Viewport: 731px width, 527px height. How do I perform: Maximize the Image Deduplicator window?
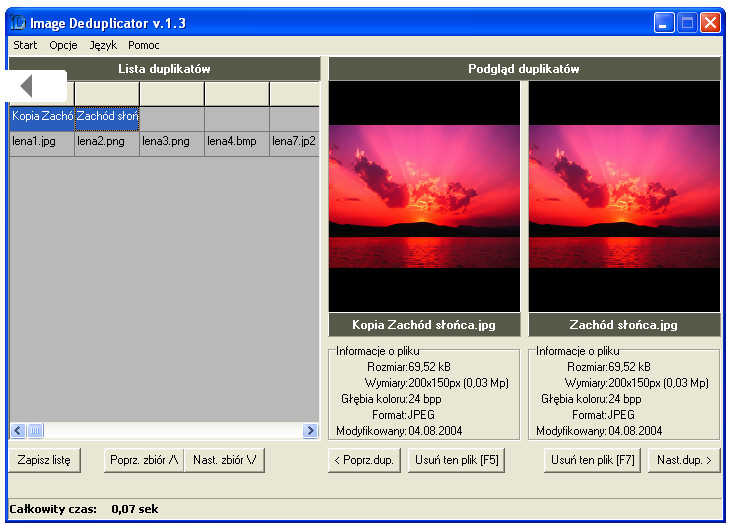(687, 22)
